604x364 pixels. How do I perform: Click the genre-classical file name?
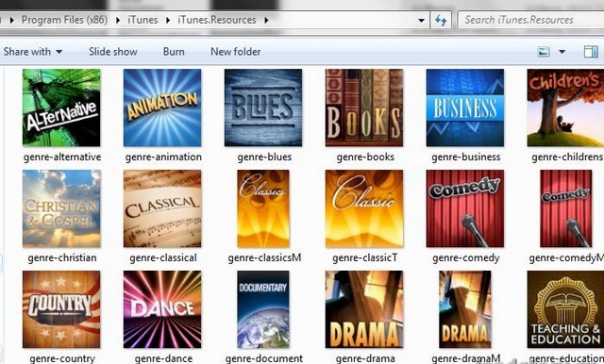tap(163, 257)
